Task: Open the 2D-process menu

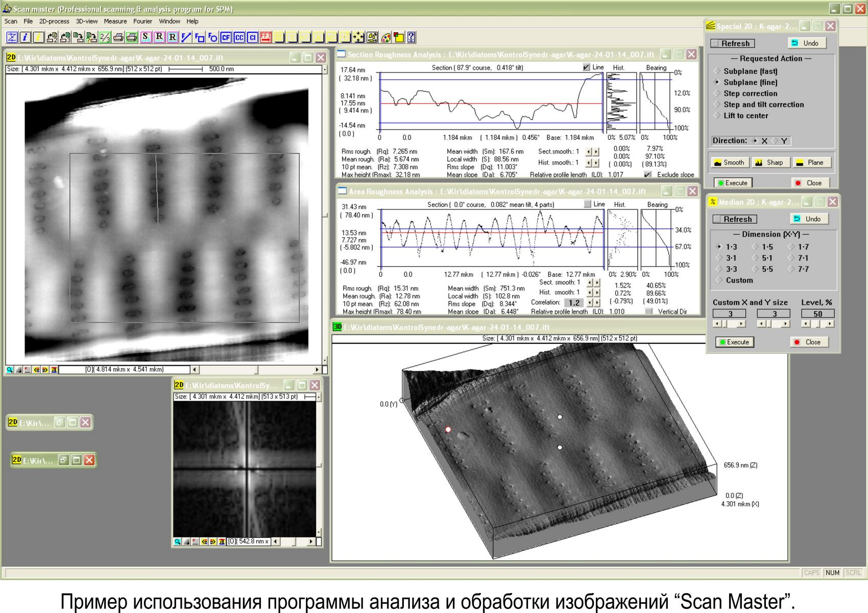Action: pyautogui.click(x=54, y=21)
